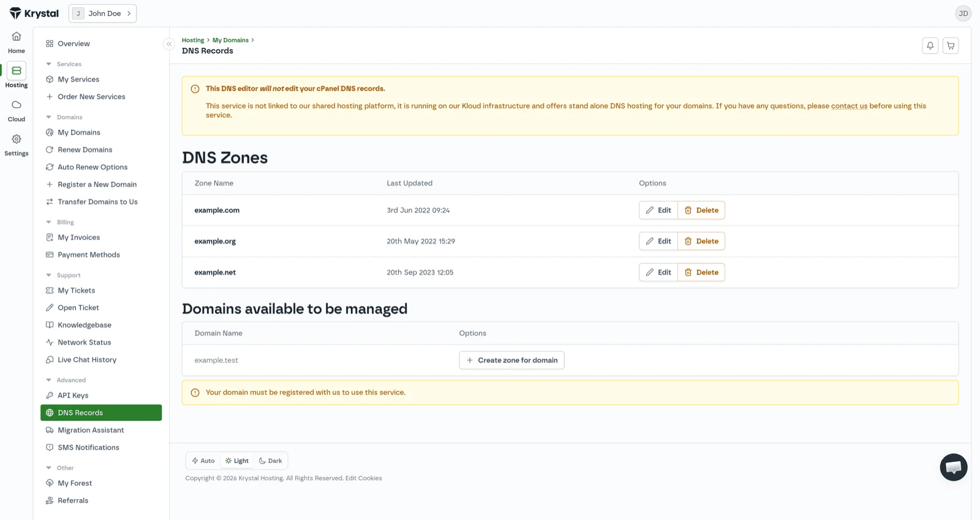Open SMS Notifications in the sidebar
Screen dimensions: 980x520
(101, 447)
